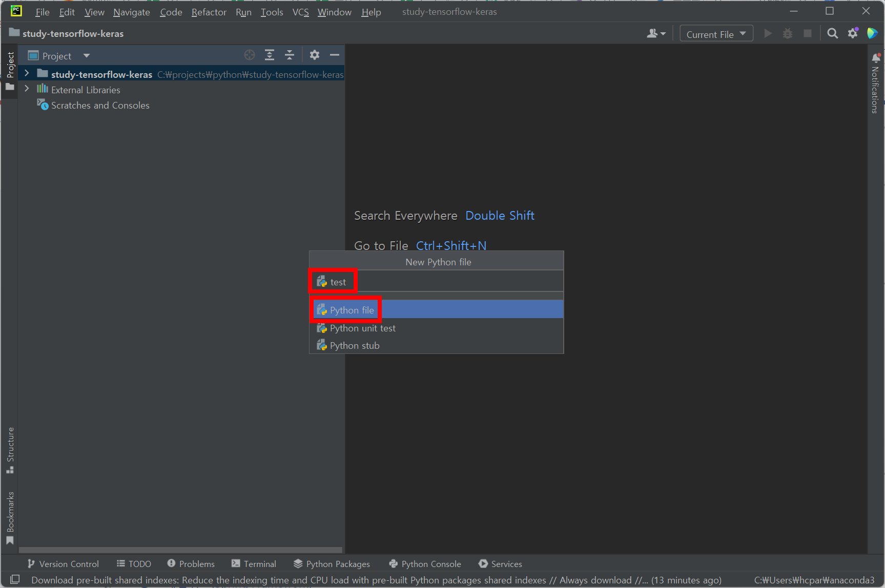Open the Tools menu
The height and width of the screenshot is (588, 885).
pos(272,12)
